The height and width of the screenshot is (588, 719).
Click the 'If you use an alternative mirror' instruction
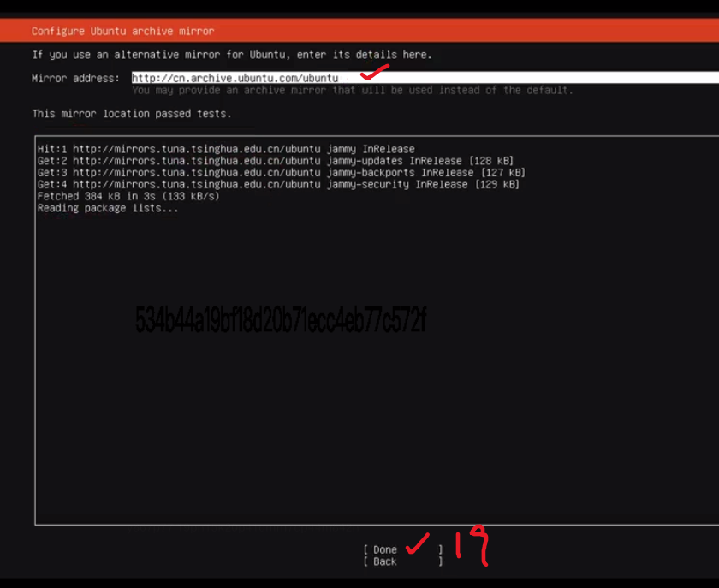[231, 55]
